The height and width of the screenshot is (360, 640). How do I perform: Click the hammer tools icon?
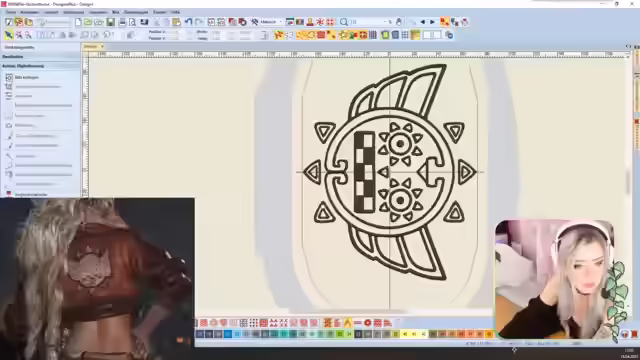(x=254, y=22)
